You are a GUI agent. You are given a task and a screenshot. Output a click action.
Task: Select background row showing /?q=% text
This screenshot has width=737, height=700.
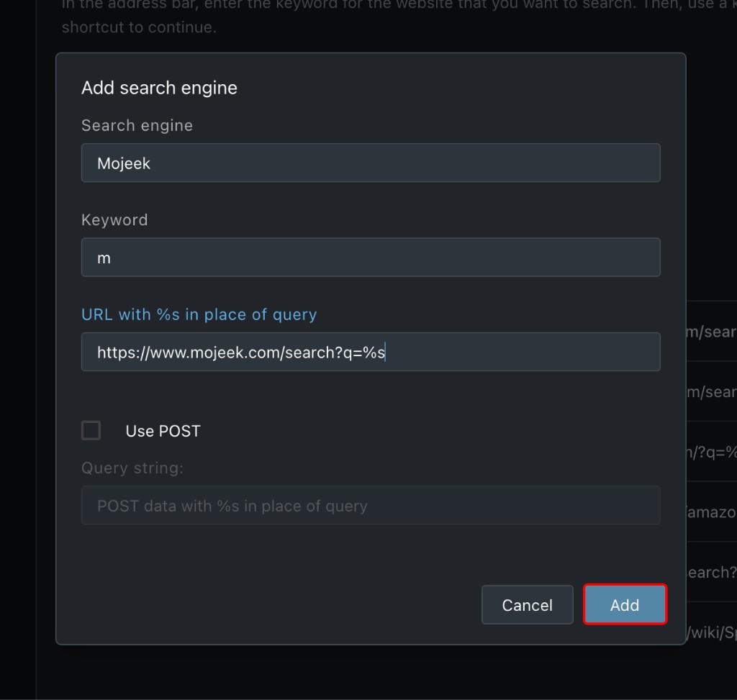[712, 452]
